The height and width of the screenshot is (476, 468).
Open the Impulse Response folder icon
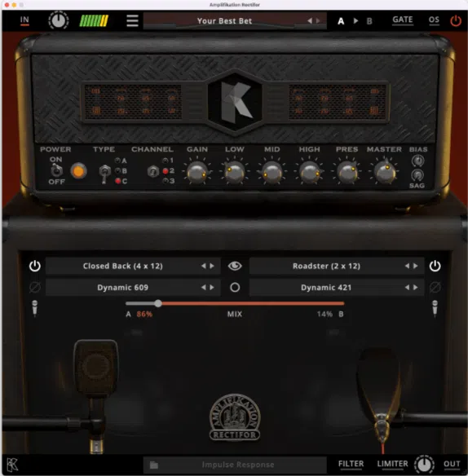[154, 465]
